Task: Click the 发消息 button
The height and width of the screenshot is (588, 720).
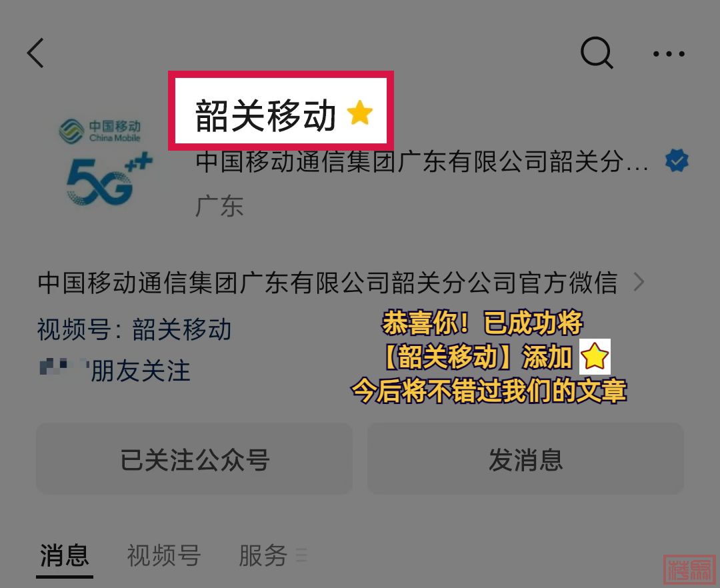Action: (525, 459)
